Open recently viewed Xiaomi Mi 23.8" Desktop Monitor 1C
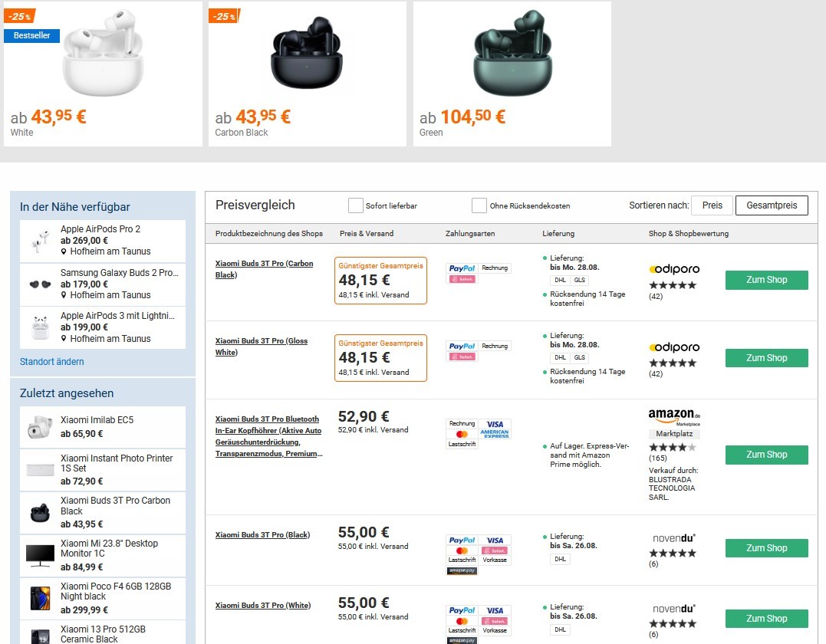Screen dimensions: 826x644 (x=103, y=556)
